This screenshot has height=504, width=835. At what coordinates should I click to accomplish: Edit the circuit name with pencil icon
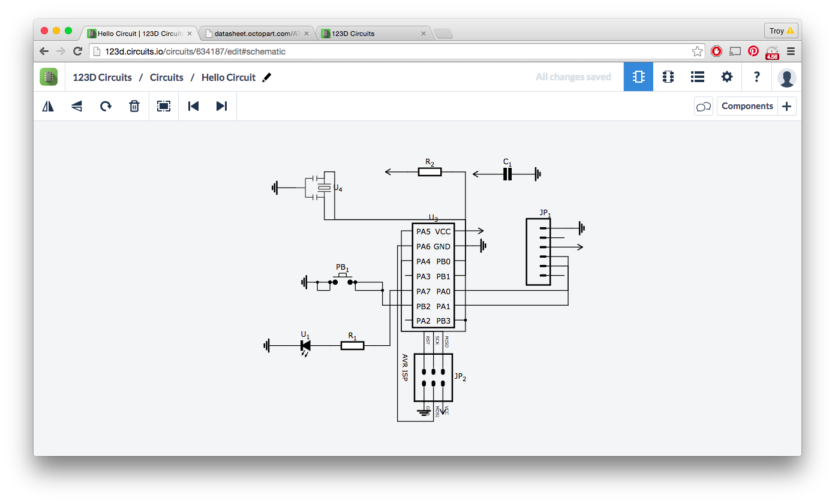click(x=267, y=77)
